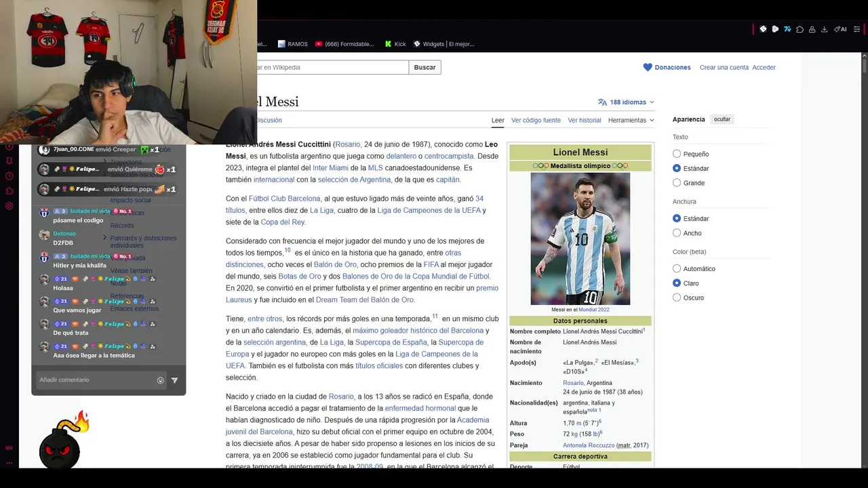Open the Crear una cuenta link

[724, 67]
